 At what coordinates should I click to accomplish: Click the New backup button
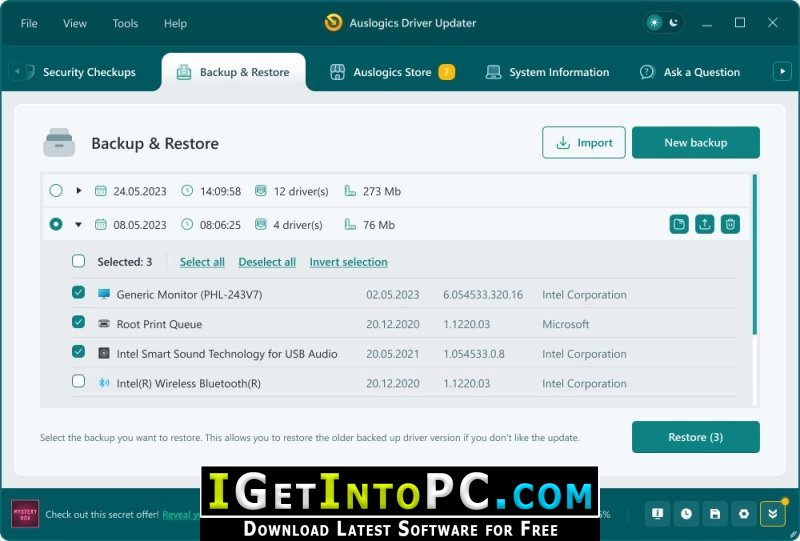(x=695, y=142)
